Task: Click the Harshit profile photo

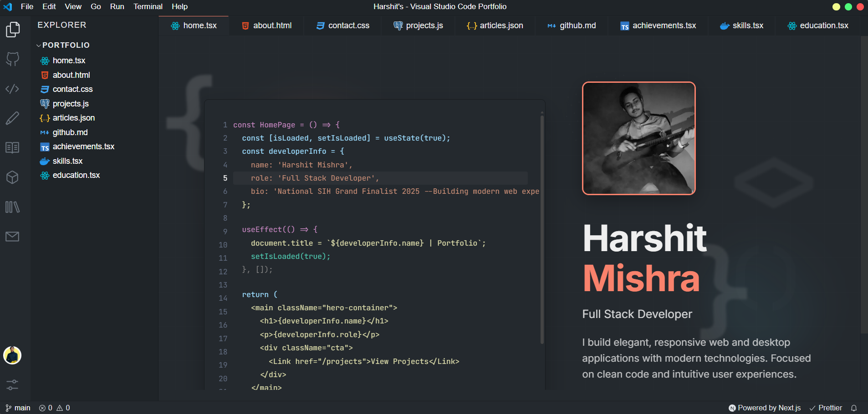Action: (638, 138)
